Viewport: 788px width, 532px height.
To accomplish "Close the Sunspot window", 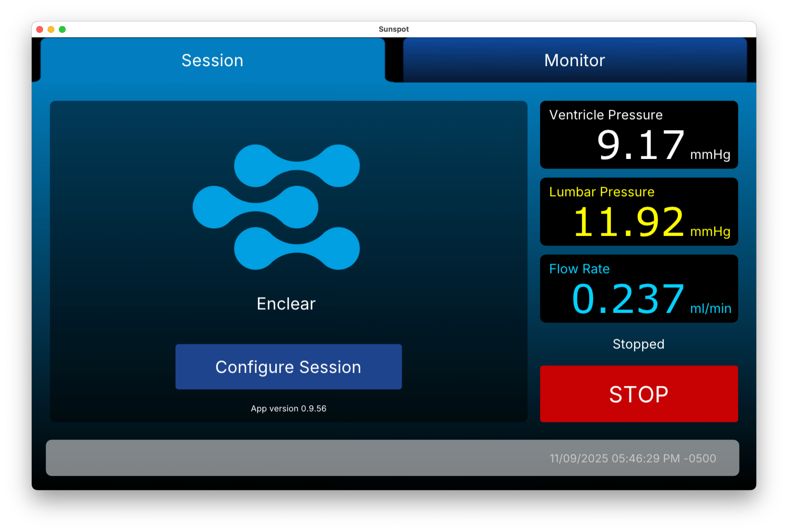I will [40, 29].
